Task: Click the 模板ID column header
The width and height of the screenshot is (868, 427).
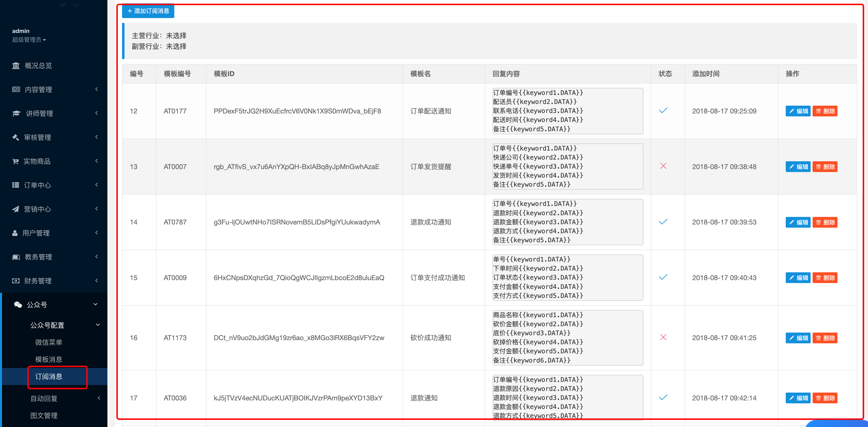Action: [224, 73]
